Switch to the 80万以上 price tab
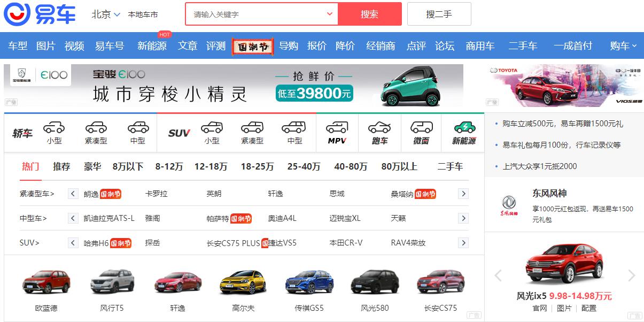644x322 pixels. point(399,166)
